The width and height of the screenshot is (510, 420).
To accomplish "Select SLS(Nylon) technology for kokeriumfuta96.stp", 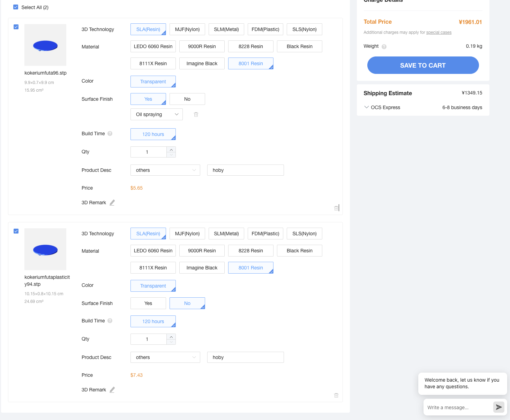I will coord(305,29).
